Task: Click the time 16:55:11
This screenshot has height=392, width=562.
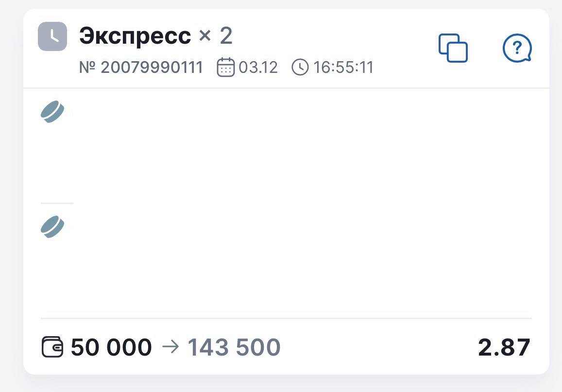Action: [x=343, y=67]
